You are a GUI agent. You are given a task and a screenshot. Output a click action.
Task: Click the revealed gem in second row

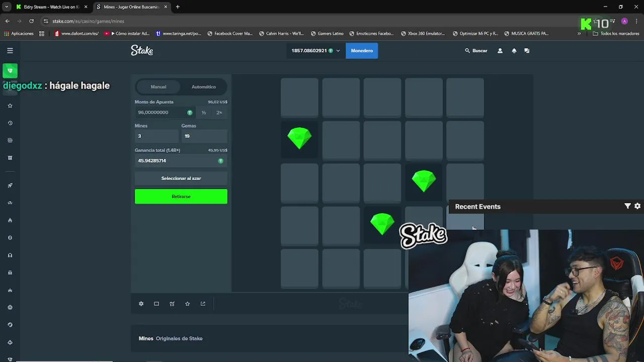(x=299, y=138)
